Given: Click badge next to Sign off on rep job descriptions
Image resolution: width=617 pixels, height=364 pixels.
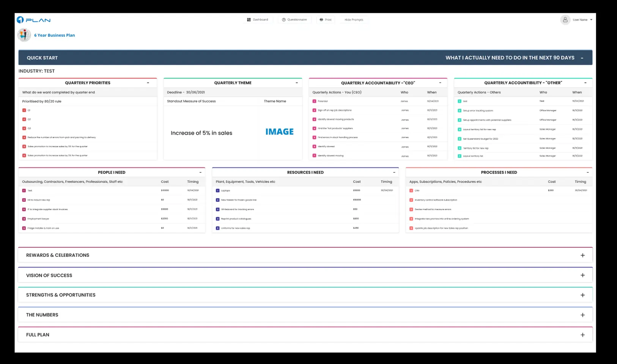Looking at the screenshot, I should coord(314,110).
